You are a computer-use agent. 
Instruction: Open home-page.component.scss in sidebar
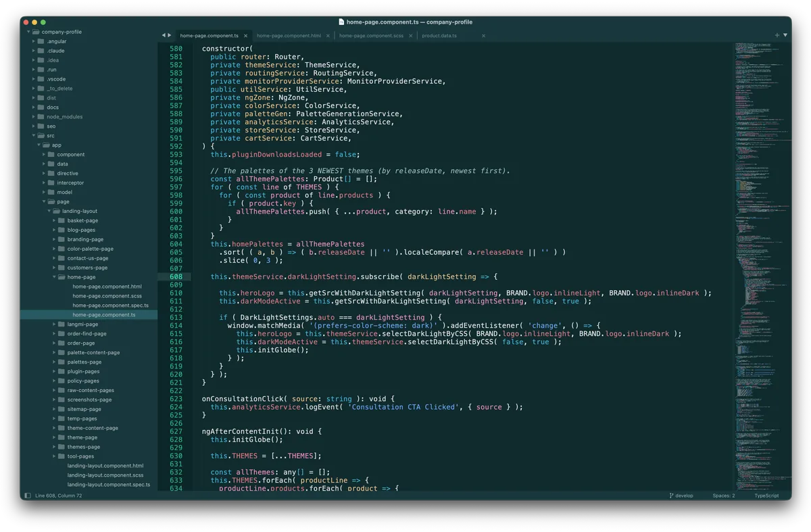point(107,296)
